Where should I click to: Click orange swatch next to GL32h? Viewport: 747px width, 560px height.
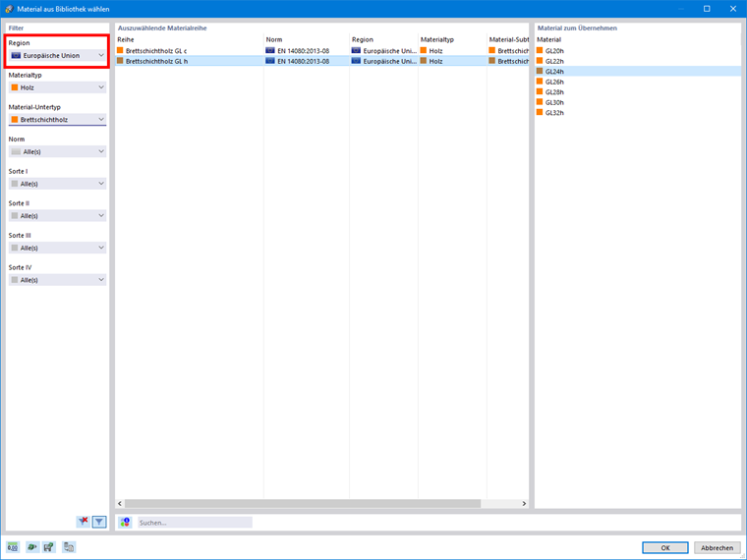click(x=540, y=112)
